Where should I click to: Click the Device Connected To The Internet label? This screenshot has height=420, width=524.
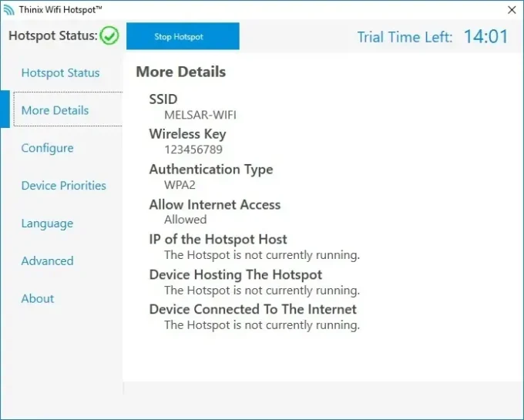coord(253,309)
